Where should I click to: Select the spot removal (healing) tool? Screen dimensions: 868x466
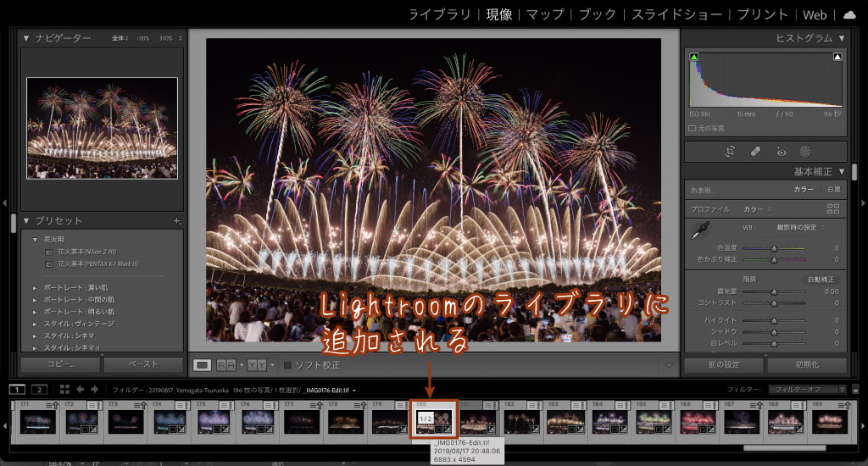[755, 151]
